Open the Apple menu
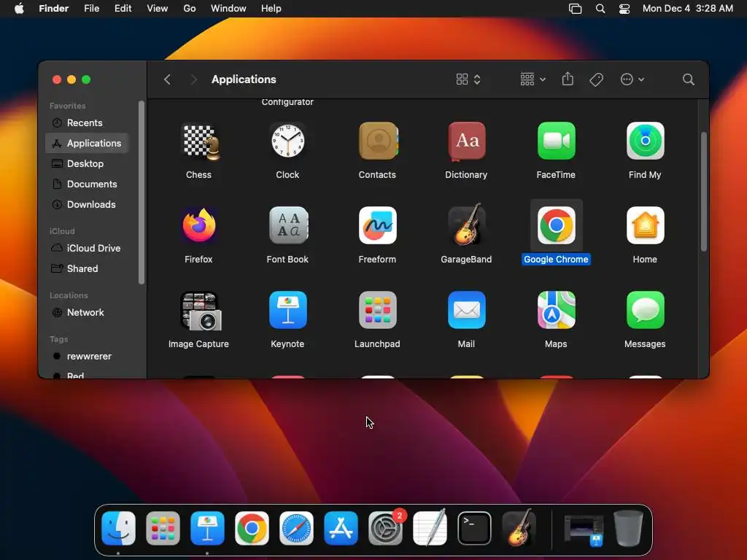 [x=19, y=9]
